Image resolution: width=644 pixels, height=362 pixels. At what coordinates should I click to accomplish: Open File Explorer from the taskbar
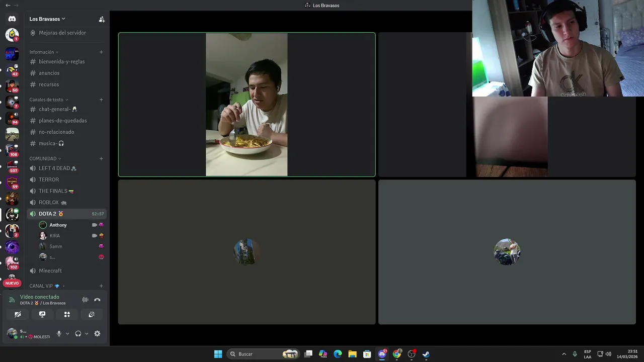pyautogui.click(x=352, y=354)
